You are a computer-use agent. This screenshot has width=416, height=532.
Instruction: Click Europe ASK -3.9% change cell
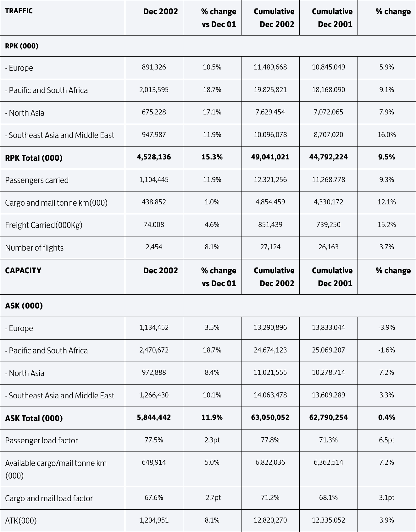pyautogui.click(x=387, y=328)
